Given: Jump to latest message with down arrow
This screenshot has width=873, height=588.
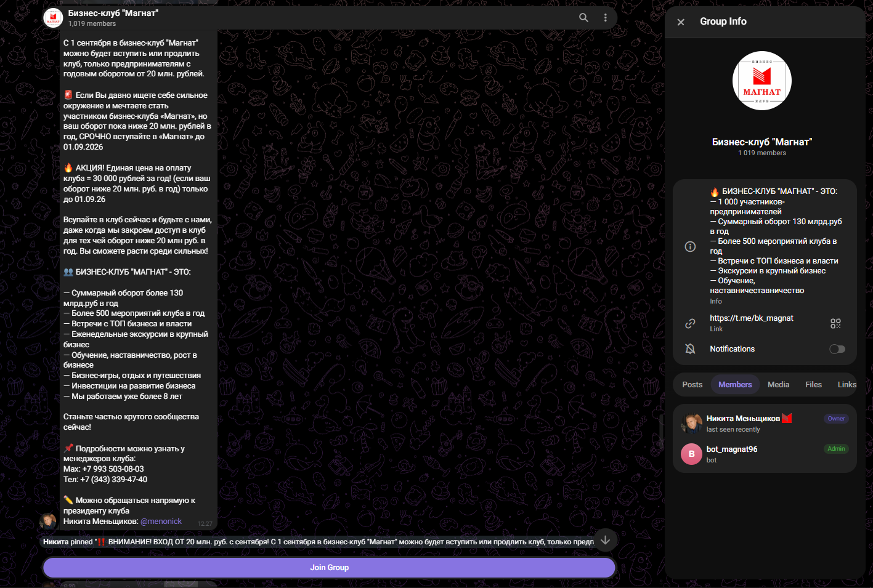Looking at the screenshot, I should coord(606,540).
